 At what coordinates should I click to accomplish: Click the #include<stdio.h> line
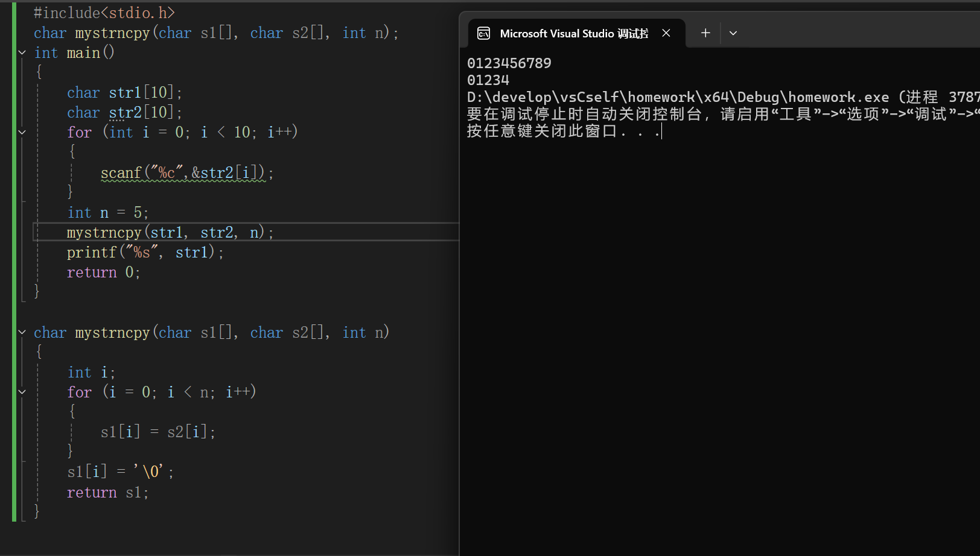(x=104, y=13)
